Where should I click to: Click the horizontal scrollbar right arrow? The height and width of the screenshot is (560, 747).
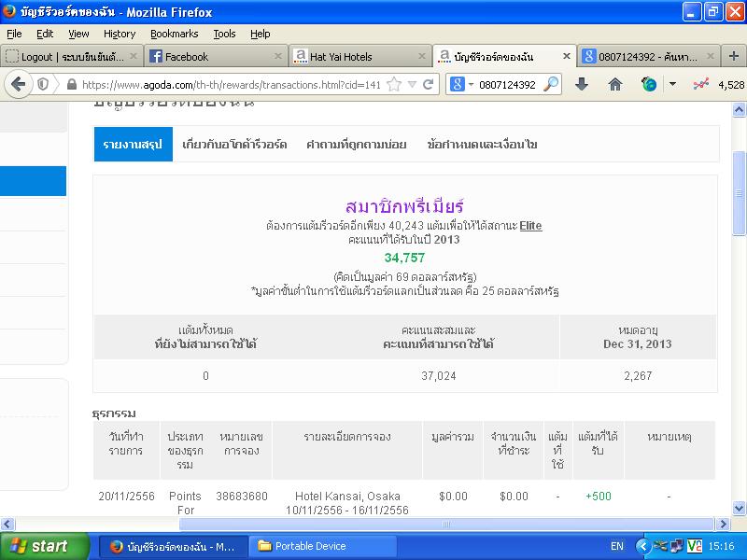click(723, 524)
